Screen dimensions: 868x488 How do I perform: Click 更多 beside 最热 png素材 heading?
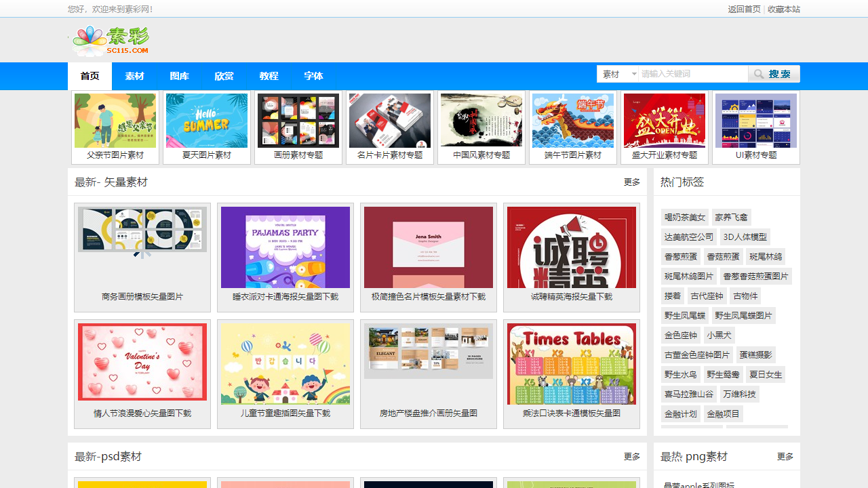785,457
